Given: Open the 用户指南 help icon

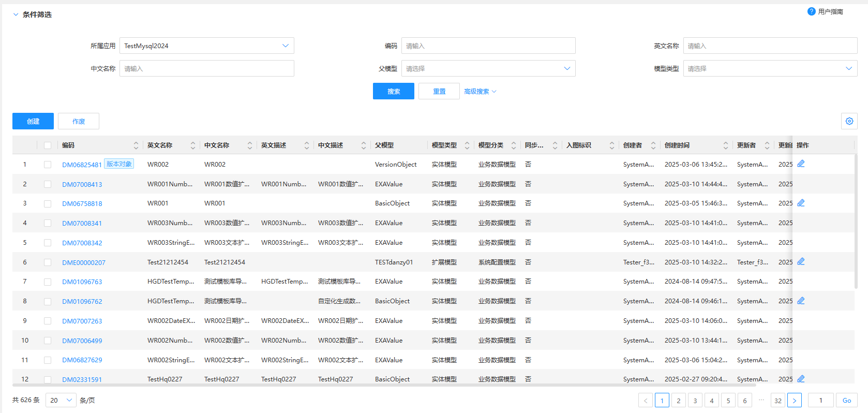Looking at the screenshot, I should (x=811, y=11).
